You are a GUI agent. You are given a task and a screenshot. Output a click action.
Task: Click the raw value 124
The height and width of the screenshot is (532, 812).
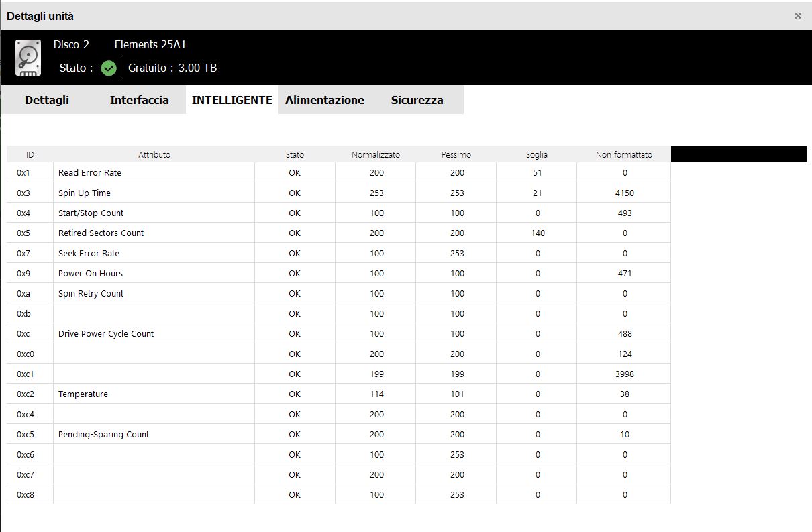coord(625,354)
